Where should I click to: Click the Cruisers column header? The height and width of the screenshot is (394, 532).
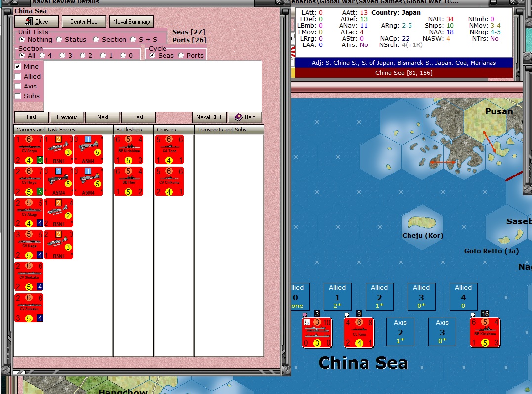click(x=174, y=130)
